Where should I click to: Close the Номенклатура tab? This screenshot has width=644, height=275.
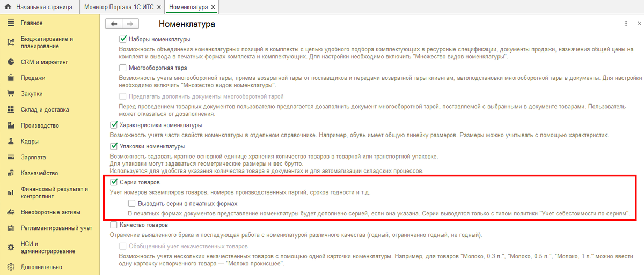click(x=214, y=8)
